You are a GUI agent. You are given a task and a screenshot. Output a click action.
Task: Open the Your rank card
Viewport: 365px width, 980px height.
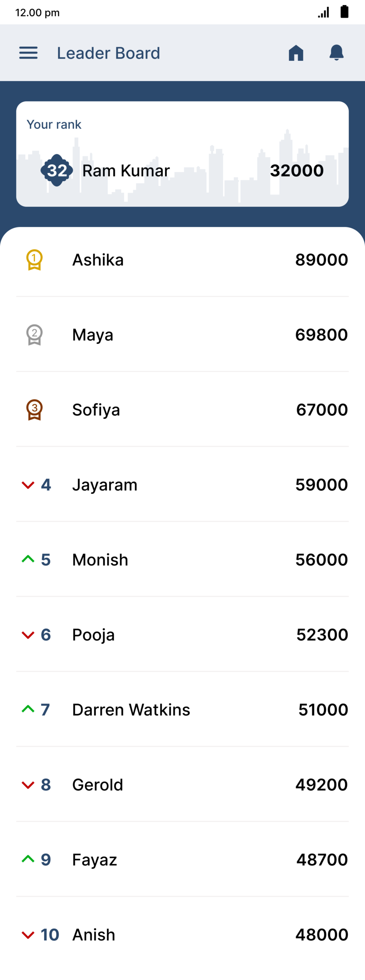(x=182, y=154)
